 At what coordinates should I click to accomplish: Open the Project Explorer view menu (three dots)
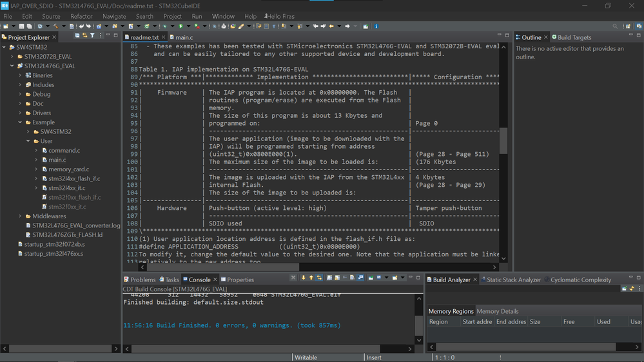(100, 35)
